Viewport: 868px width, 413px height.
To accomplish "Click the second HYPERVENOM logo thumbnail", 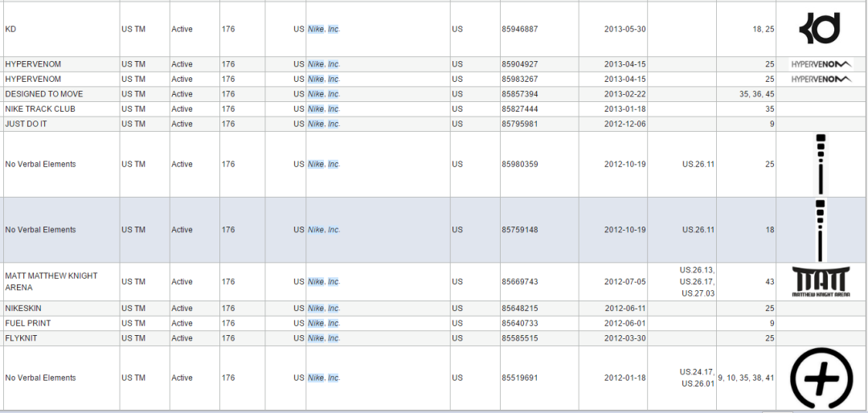I will [x=821, y=80].
